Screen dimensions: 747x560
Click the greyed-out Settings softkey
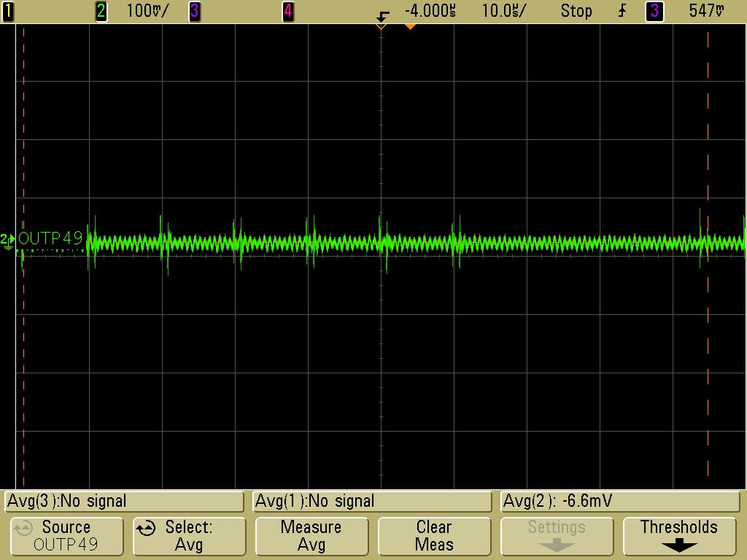557,536
